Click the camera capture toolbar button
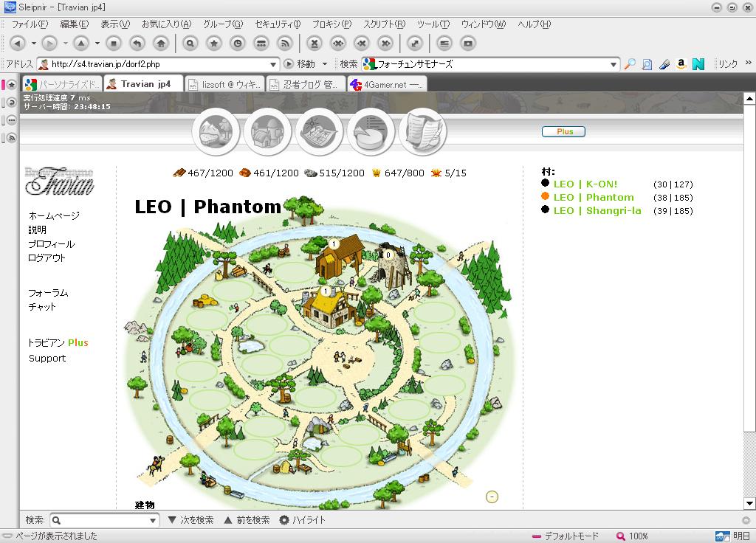The width and height of the screenshot is (756, 543). (467, 44)
